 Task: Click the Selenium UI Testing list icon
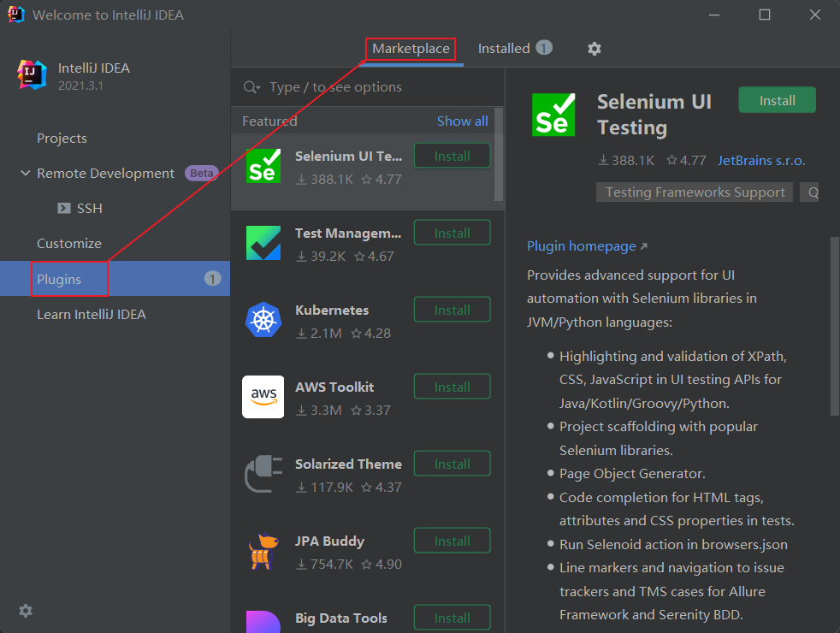coord(263,166)
